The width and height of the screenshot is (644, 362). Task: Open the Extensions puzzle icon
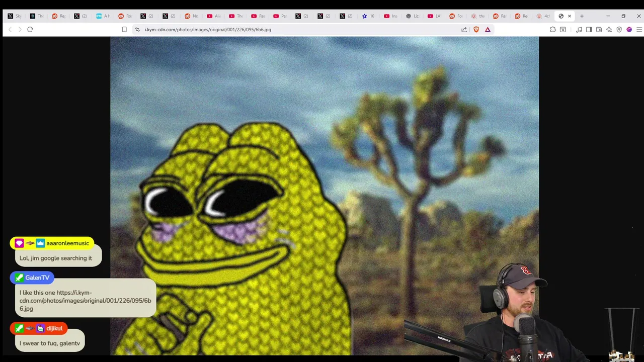(552, 30)
